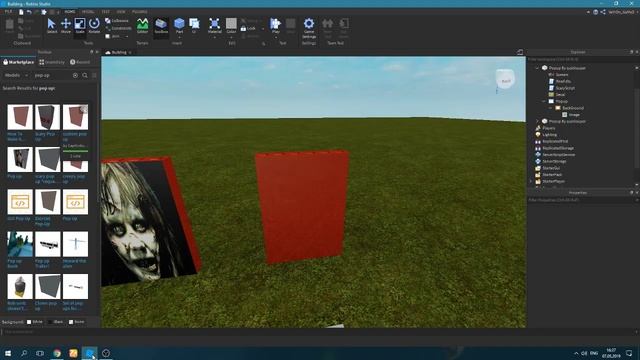The width and height of the screenshot is (640, 360).
Task: Select White background option in Toolbox
Action: (35, 322)
